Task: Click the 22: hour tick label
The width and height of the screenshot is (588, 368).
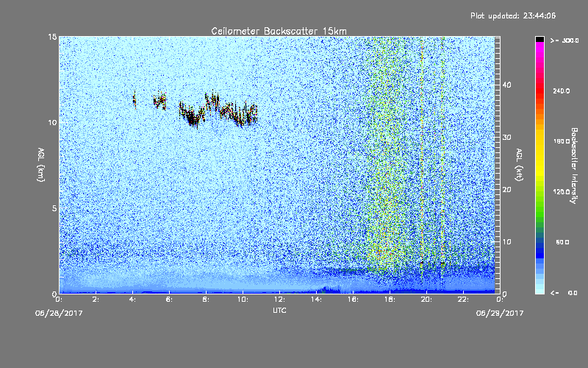Action: coord(463,300)
